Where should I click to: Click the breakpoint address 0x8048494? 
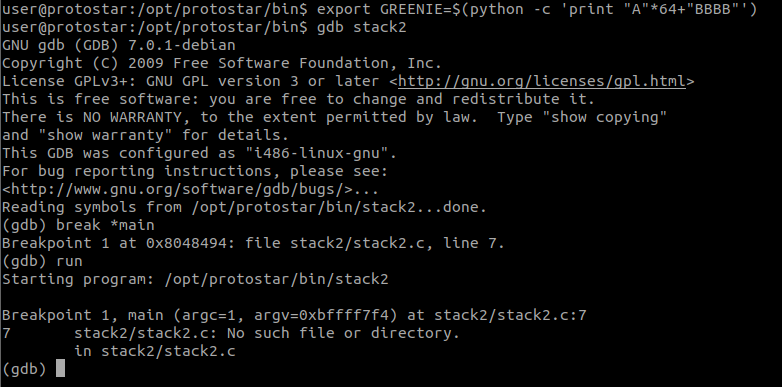click(183, 243)
